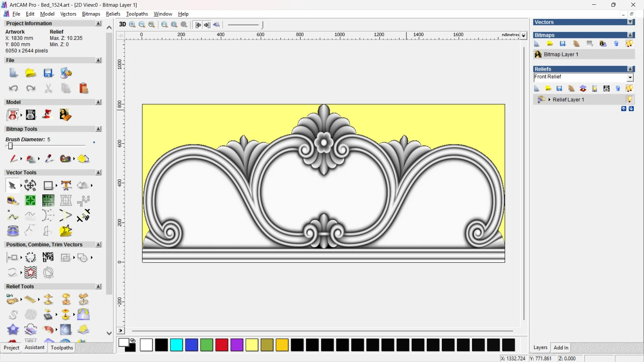Open the Front Relief dropdown
Screen dimensions: 644x362
tap(630, 77)
